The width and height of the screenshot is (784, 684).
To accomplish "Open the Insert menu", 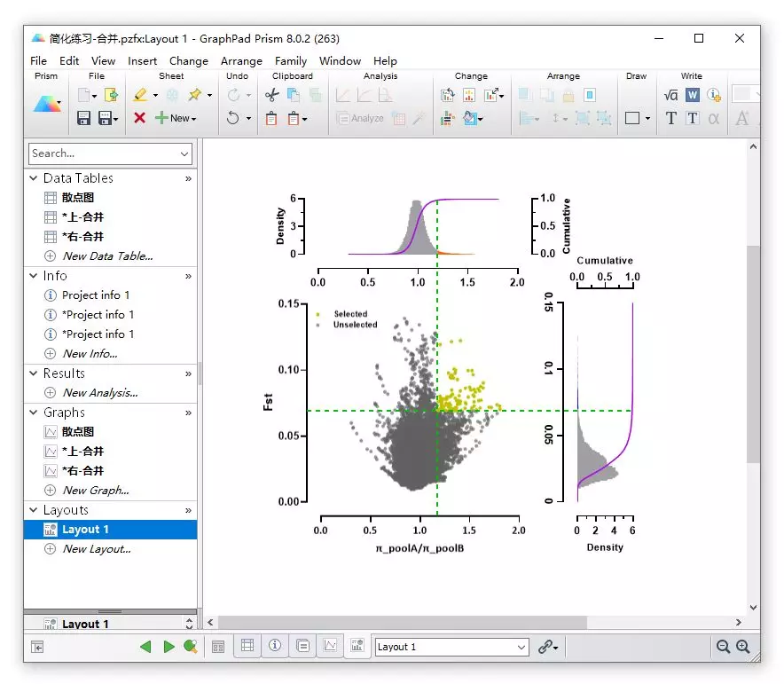I will click(x=142, y=61).
